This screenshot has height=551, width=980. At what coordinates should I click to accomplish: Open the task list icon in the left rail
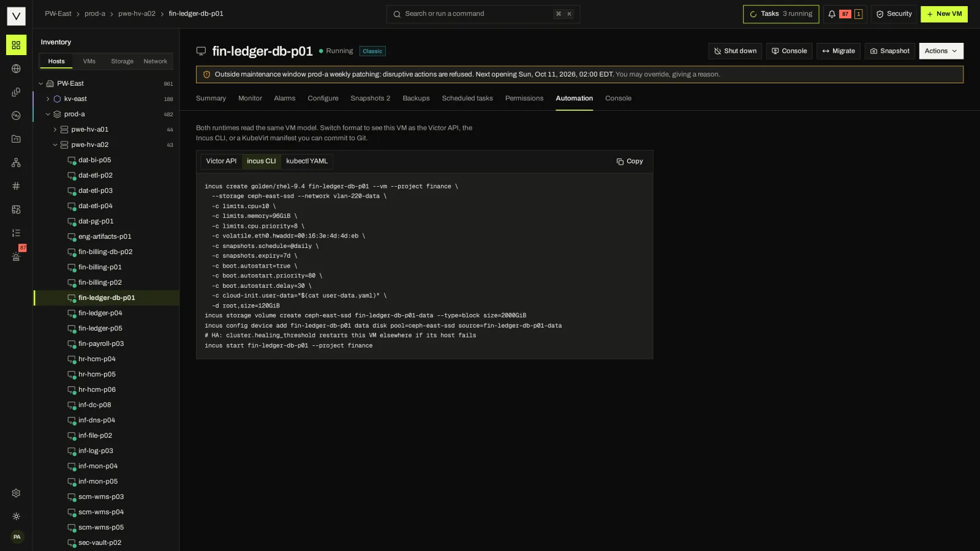click(x=16, y=233)
